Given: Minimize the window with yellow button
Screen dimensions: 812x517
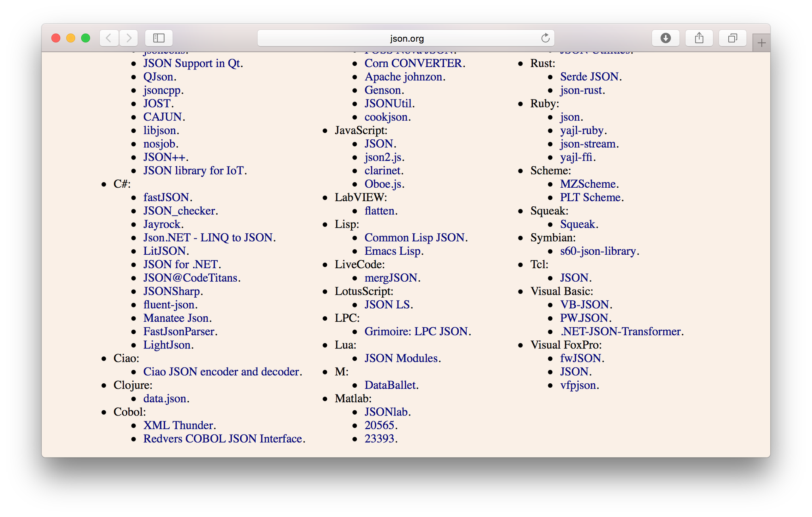Looking at the screenshot, I should (x=71, y=38).
